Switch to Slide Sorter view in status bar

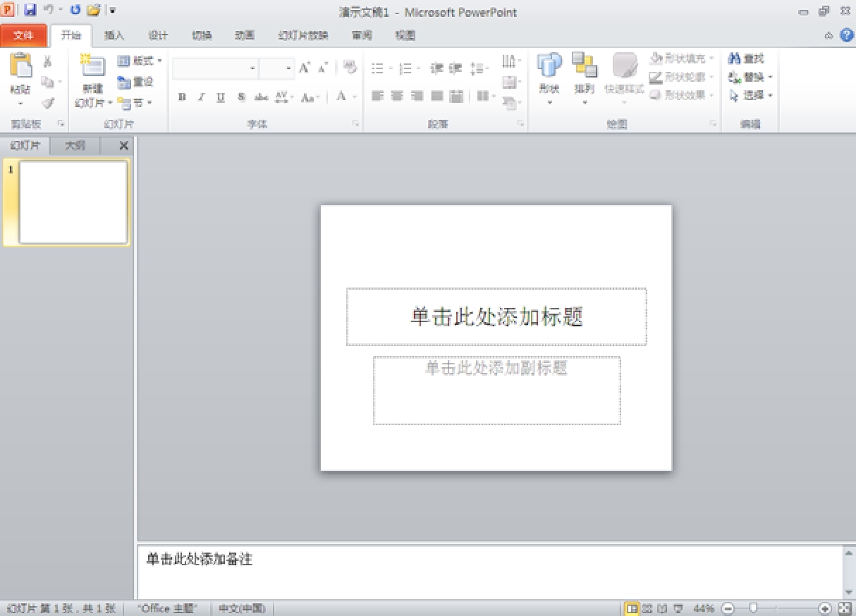point(647,608)
